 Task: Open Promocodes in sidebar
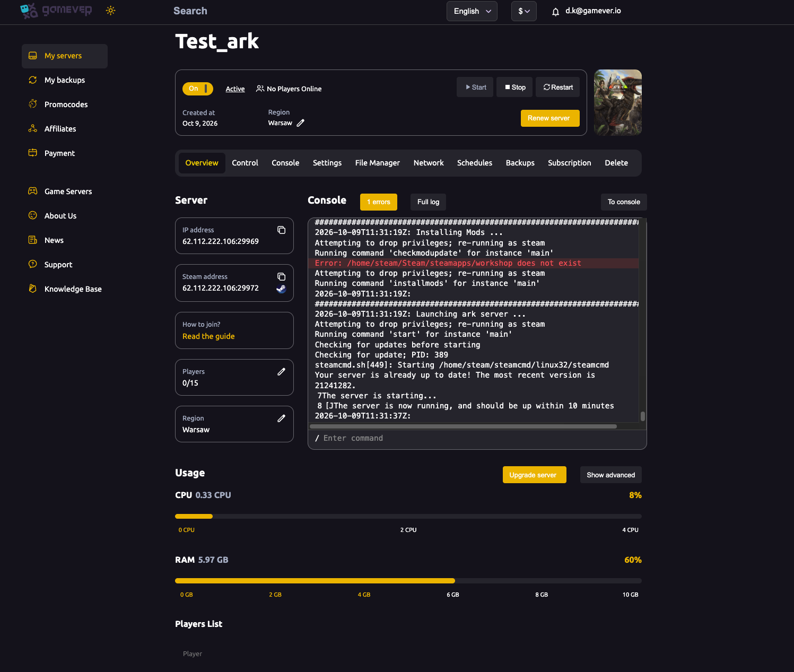[x=65, y=104]
